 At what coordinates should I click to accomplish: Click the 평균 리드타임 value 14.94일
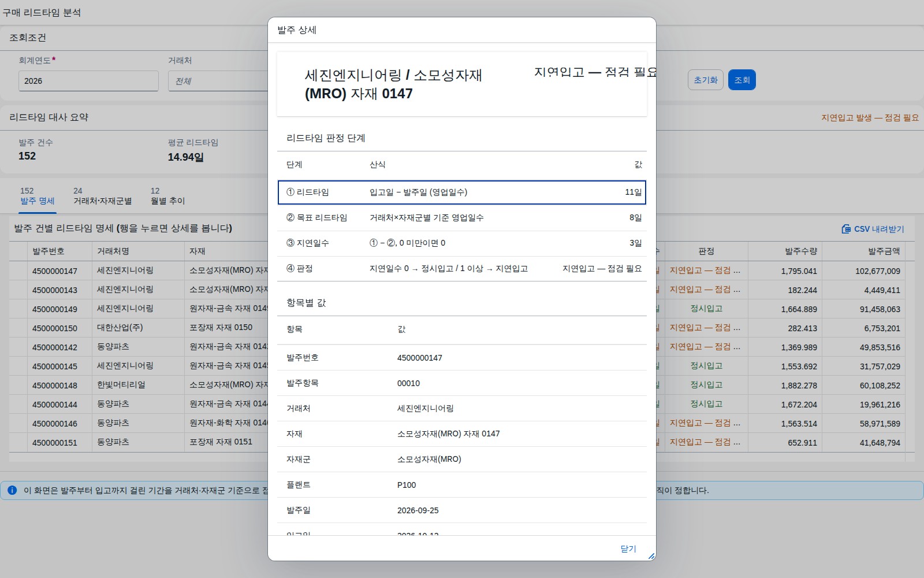click(x=186, y=157)
